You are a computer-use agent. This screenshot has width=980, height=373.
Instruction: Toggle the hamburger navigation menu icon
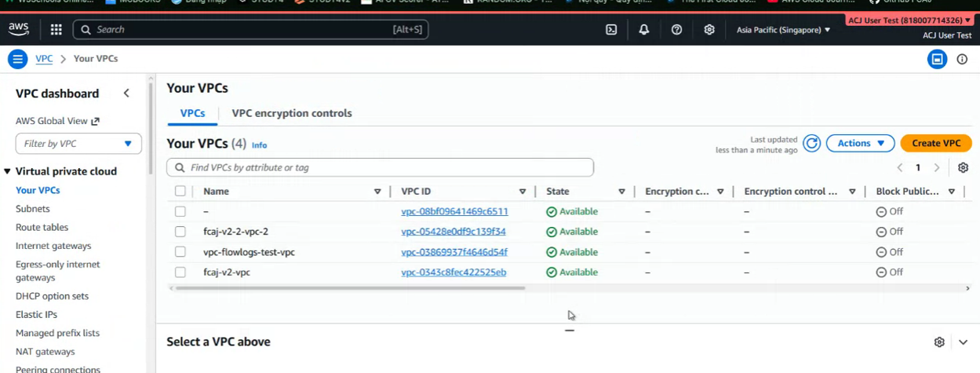point(17,59)
